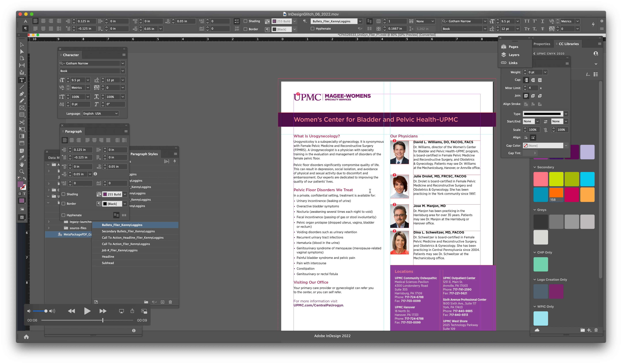622x364 pixels.
Task: Open the stroke Type dropdown
Action: (x=566, y=114)
